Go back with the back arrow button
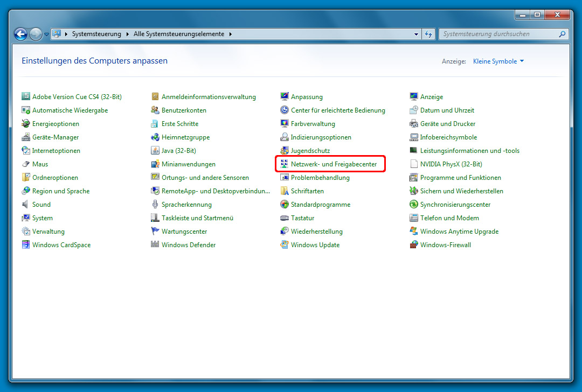Viewport: 582px width, 392px height. point(21,34)
